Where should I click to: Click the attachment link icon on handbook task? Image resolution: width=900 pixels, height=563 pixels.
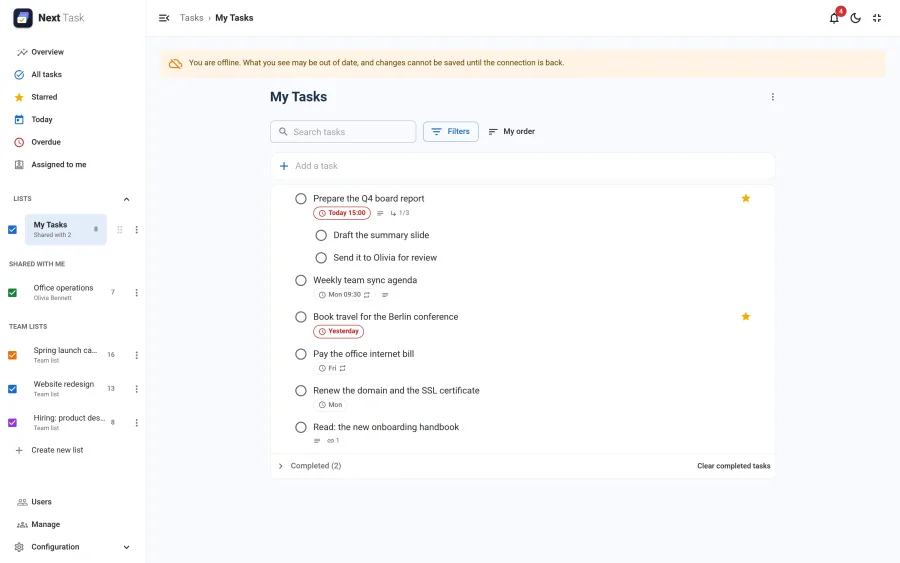(x=333, y=441)
